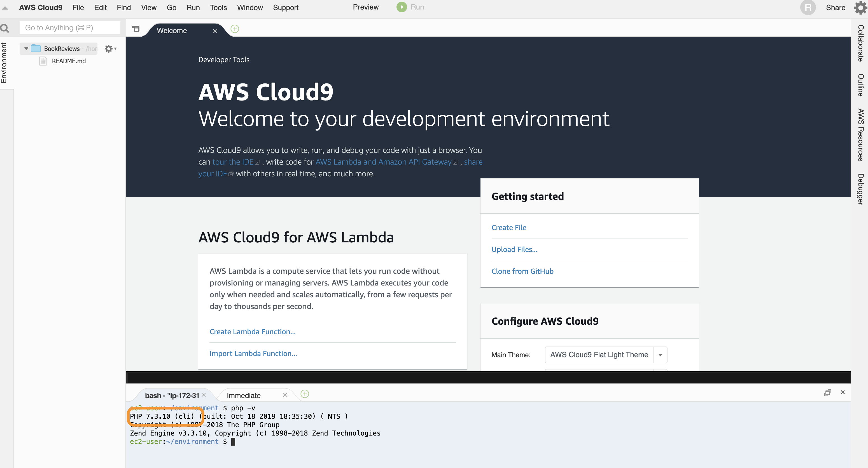Open the View menu

click(149, 7)
